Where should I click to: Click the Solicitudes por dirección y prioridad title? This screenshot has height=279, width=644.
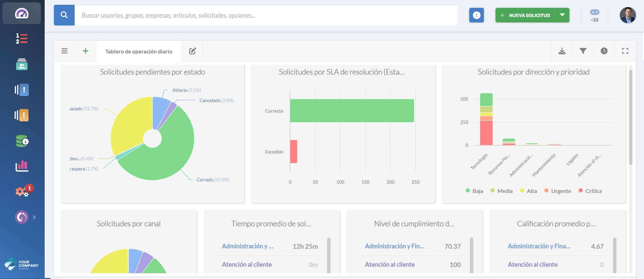[534, 72]
